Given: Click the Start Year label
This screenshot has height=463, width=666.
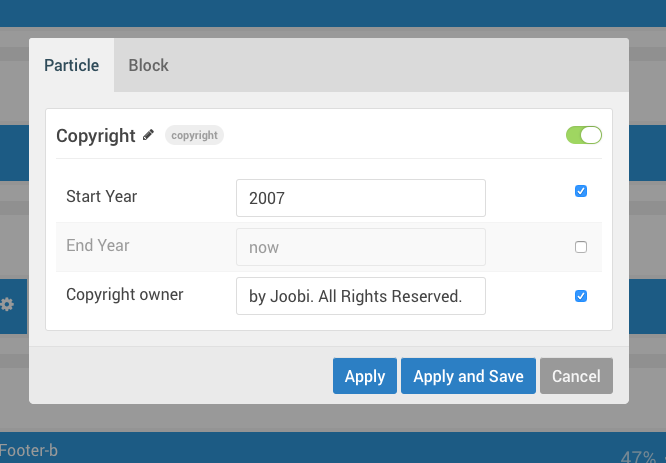Looking at the screenshot, I should (102, 197).
